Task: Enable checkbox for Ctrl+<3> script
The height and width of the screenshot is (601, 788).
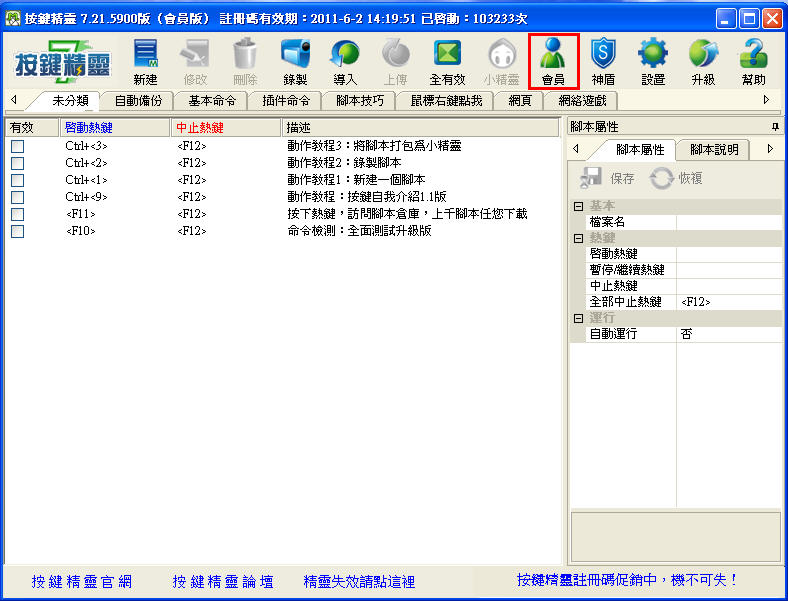Action: (x=17, y=146)
